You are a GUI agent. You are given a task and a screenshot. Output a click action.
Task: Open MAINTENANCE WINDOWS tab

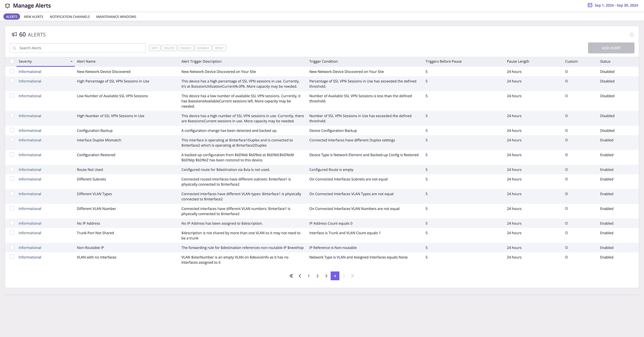point(116,17)
